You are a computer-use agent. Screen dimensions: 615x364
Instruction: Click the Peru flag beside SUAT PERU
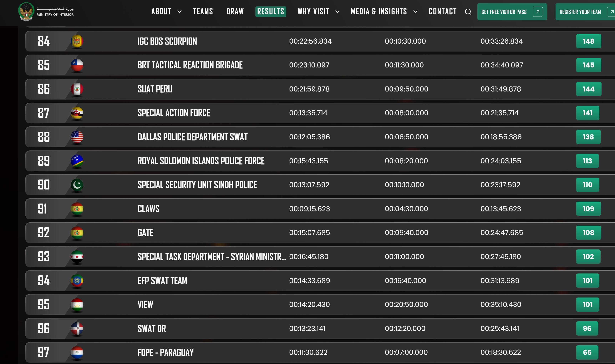click(77, 89)
